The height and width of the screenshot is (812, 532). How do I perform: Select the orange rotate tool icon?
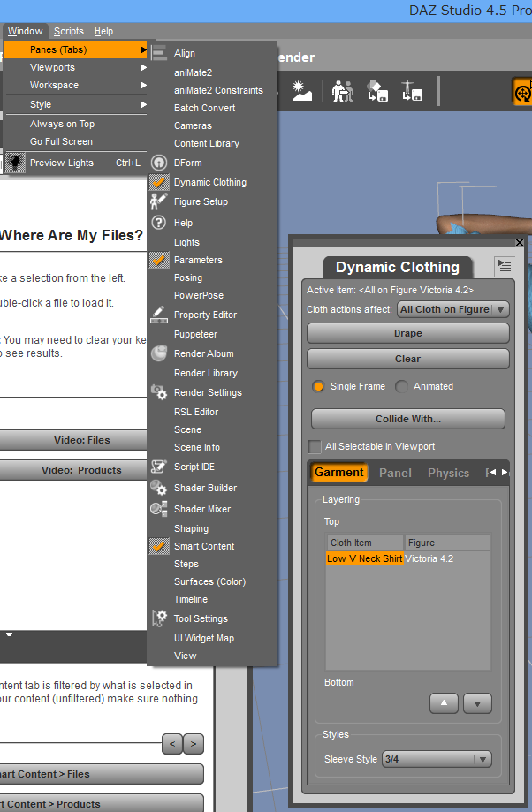pos(522,91)
